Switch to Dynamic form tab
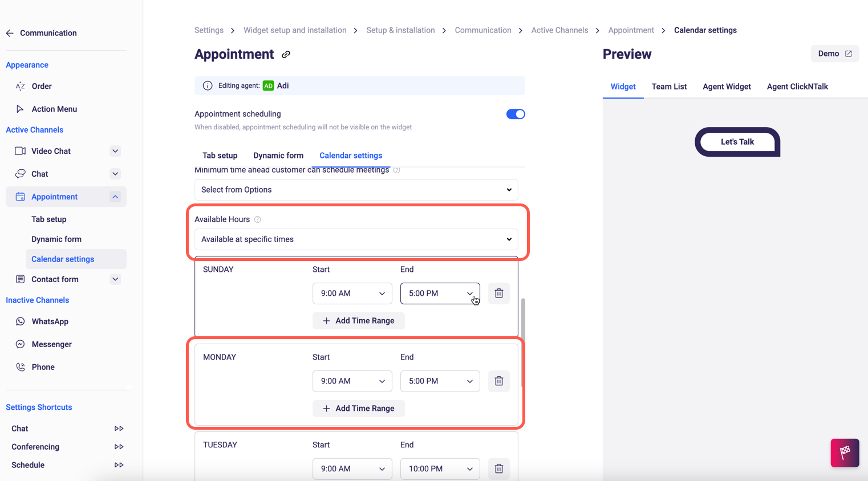 (x=278, y=156)
